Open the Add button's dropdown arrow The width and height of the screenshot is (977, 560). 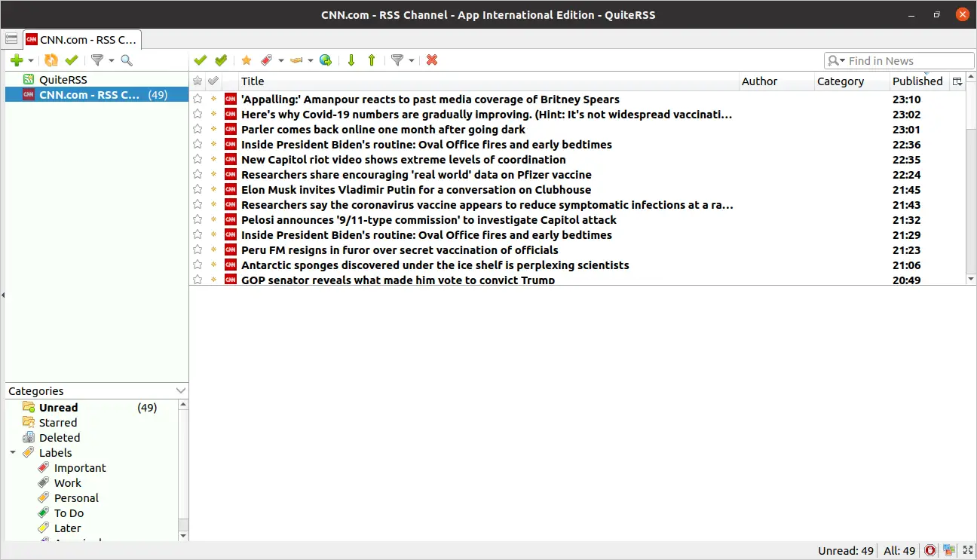click(31, 61)
